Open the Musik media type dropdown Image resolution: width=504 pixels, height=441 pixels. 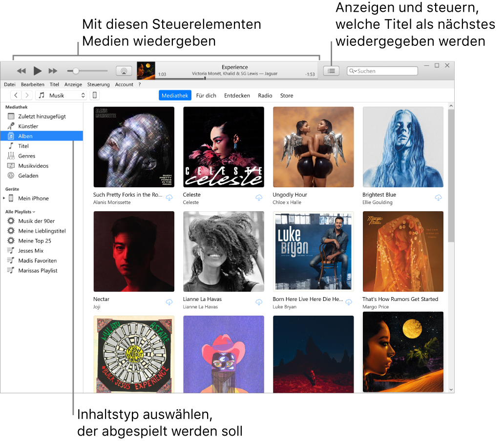[x=61, y=95]
